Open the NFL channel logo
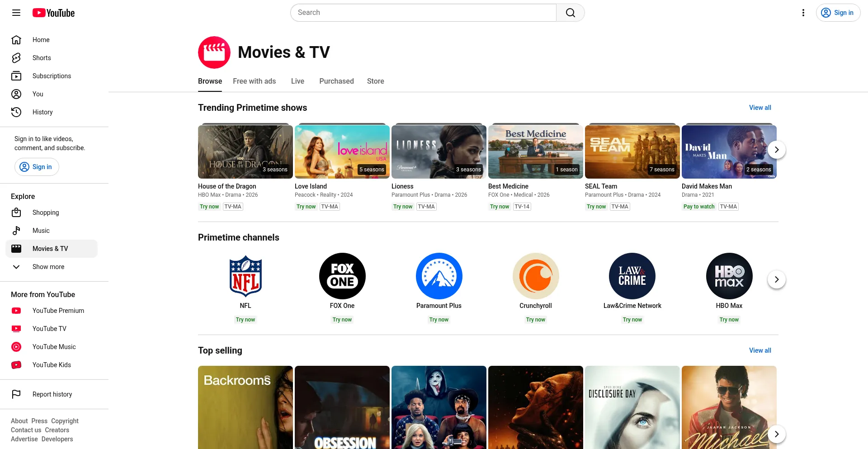Image resolution: width=868 pixels, height=449 pixels. pos(245,276)
